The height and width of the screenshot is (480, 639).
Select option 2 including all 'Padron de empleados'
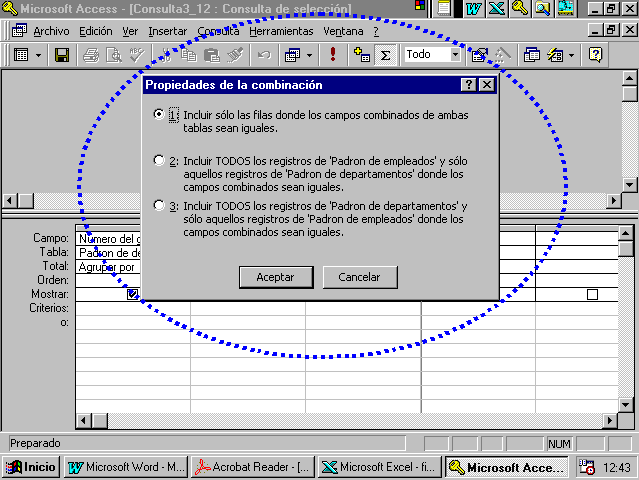[x=159, y=160]
